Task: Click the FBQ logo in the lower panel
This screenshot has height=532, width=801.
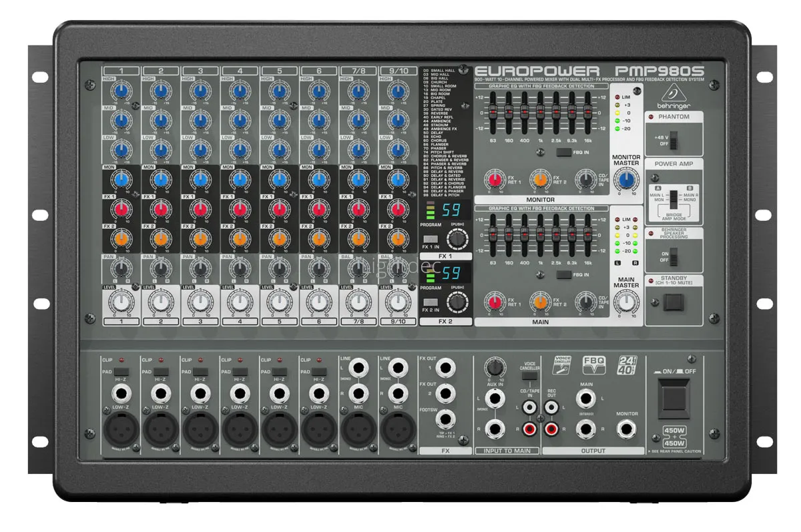Action: 594,363
